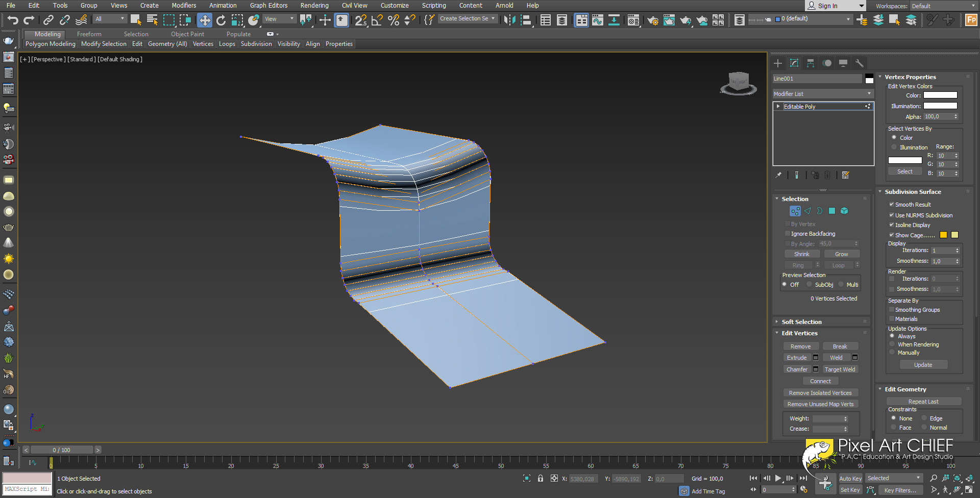The width and height of the screenshot is (980, 498).
Task: Click Remove modifier trash icon
Action: [x=827, y=175]
